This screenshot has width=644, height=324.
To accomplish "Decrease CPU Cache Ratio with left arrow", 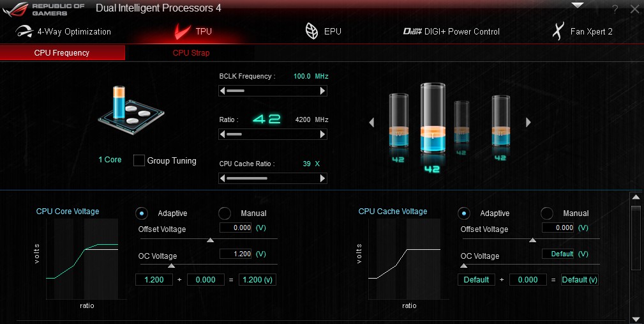I will click(x=222, y=178).
